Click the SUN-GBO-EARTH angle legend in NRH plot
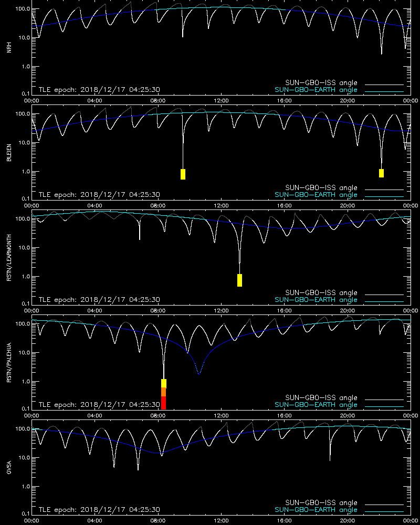420x525 pixels. [x=316, y=90]
